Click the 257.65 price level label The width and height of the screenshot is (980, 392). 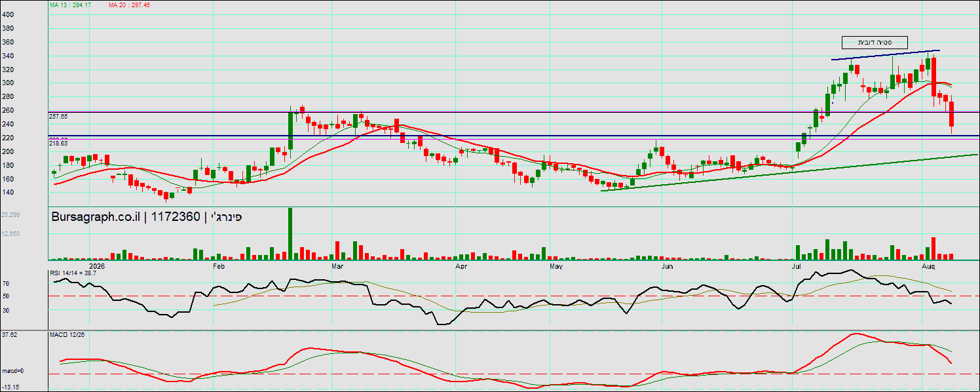click(x=58, y=116)
